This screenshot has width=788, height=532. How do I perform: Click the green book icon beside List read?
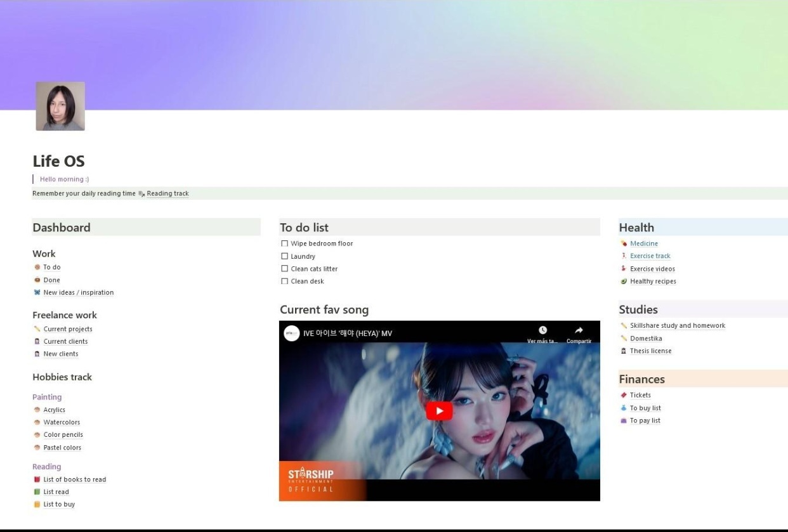pyautogui.click(x=37, y=492)
